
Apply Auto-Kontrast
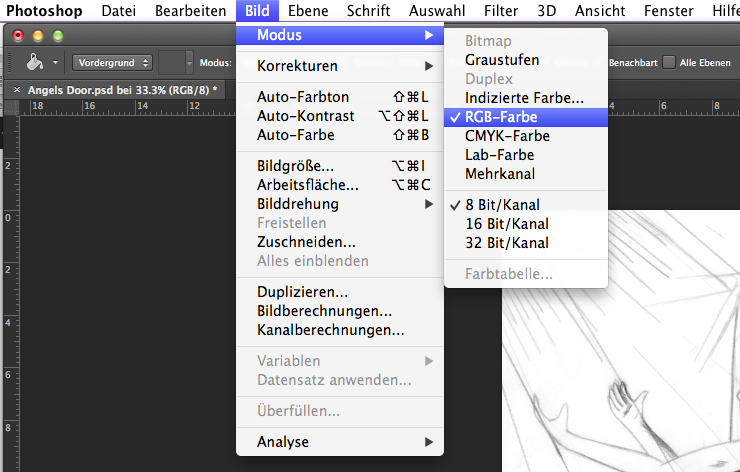point(340,116)
